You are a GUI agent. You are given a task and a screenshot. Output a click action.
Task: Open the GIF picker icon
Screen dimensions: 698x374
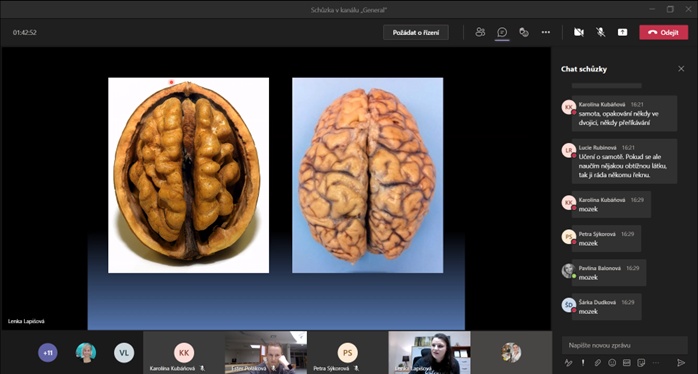[626, 362]
